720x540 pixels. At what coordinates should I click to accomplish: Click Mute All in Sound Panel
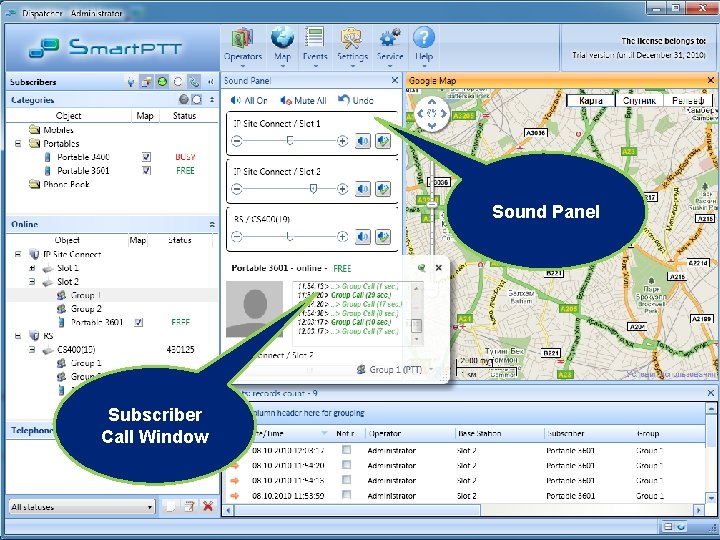(x=303, y=100)
